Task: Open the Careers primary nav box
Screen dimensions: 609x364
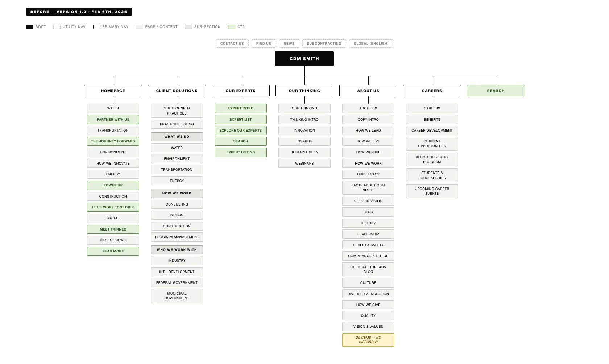Action: click(432, 91)
